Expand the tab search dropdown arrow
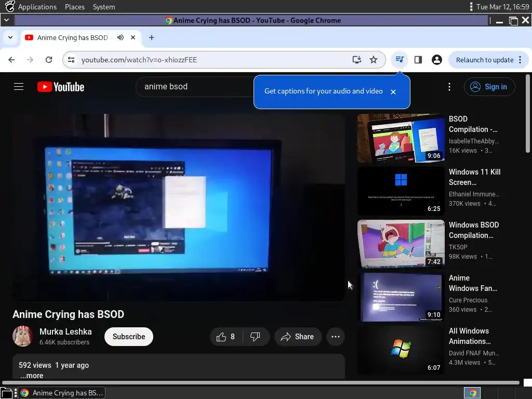Viewport: 532px width, 399px height. 10,37
